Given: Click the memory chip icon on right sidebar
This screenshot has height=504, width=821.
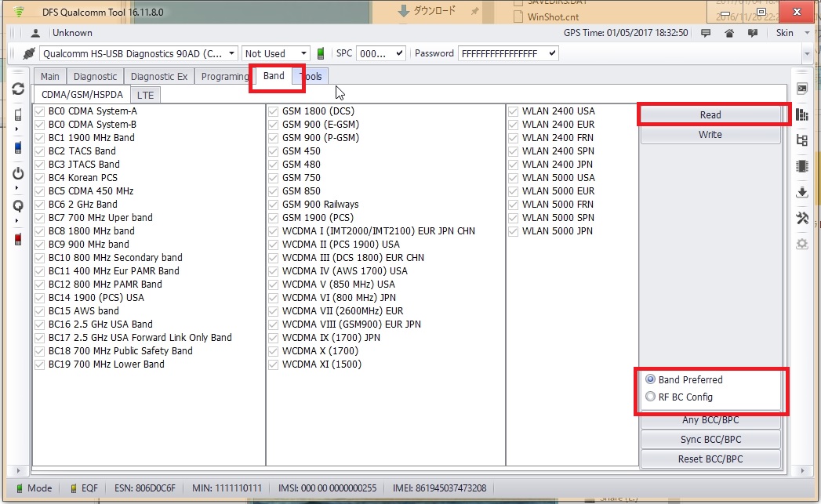Looking at the screenshot, I should (x=801, y=166).
